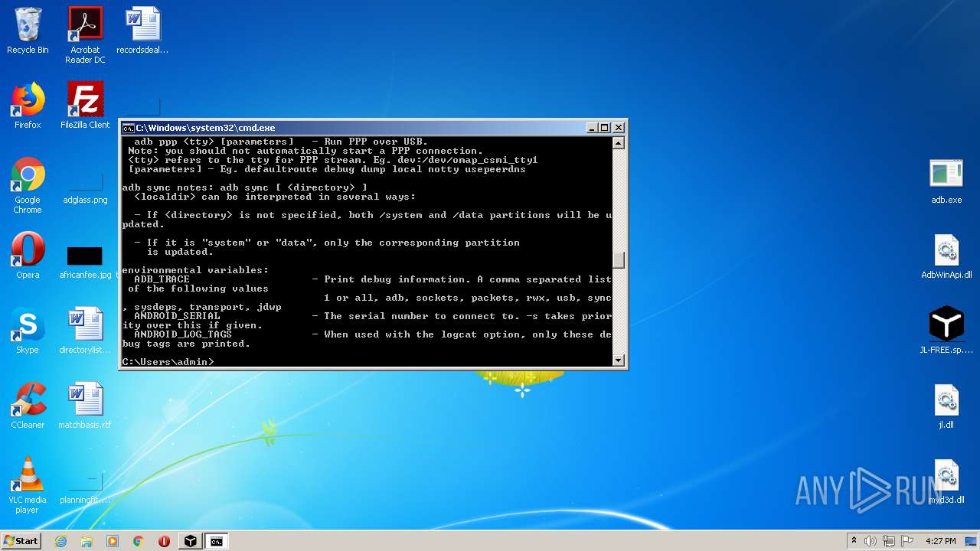Viewport: 980px width, 551px height.
Task: Open Internet Explorer from the taskbar
Action: click(60, 541)
